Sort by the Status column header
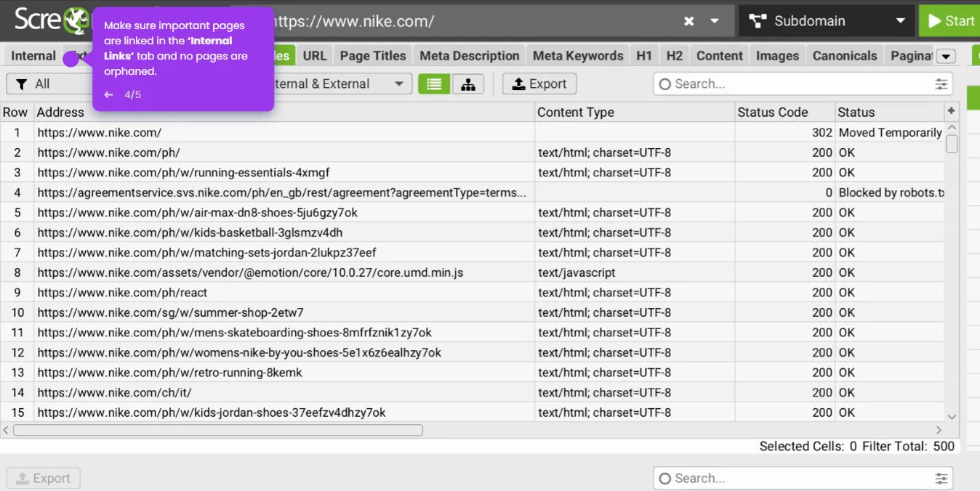The image size is (980, 491). [890, 113]
